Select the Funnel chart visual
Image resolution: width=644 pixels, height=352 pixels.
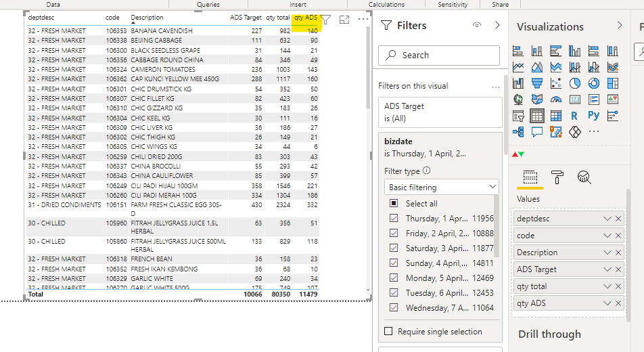[537, 83]
